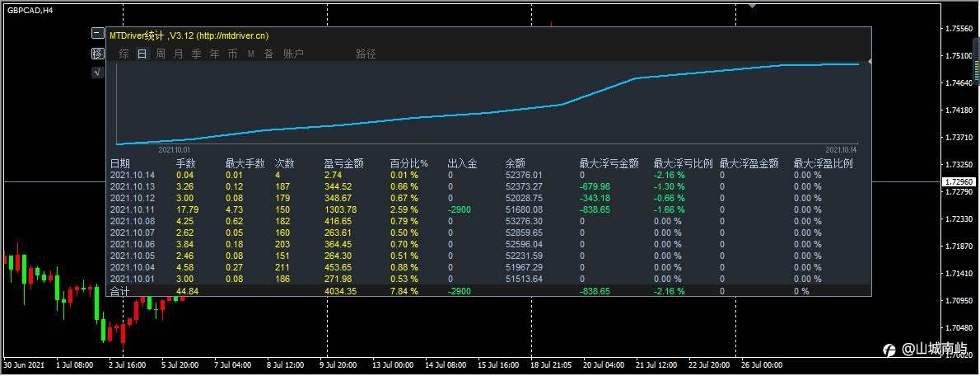Image resolution: width=980 pixels, height=376 pixels.
Task: Open the 月 monthly statistics tab
Action: [x=179, y=54]
